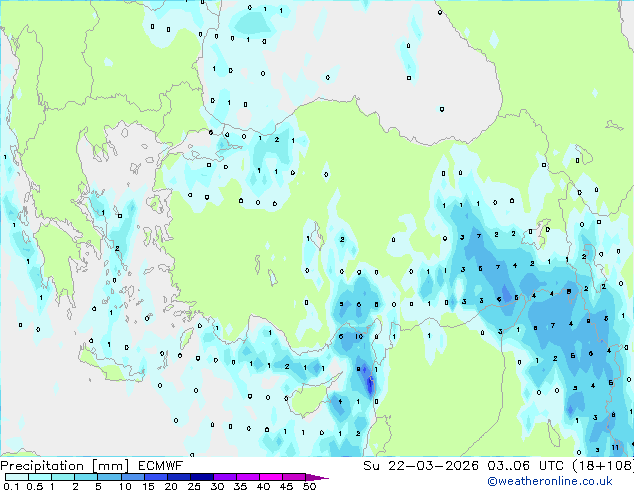Select the purple 30-35 legend swatch
Screen dimensions: 634x490
point(224,477)
